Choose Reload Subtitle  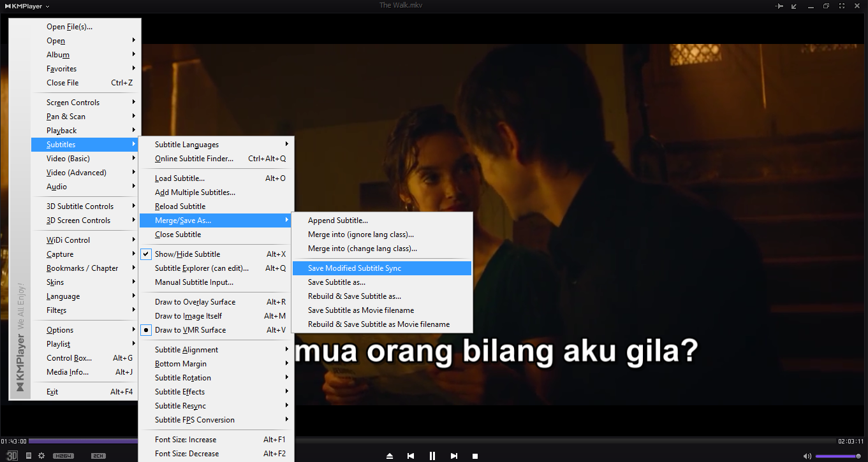pyautogui.click(x=216, y=206)
